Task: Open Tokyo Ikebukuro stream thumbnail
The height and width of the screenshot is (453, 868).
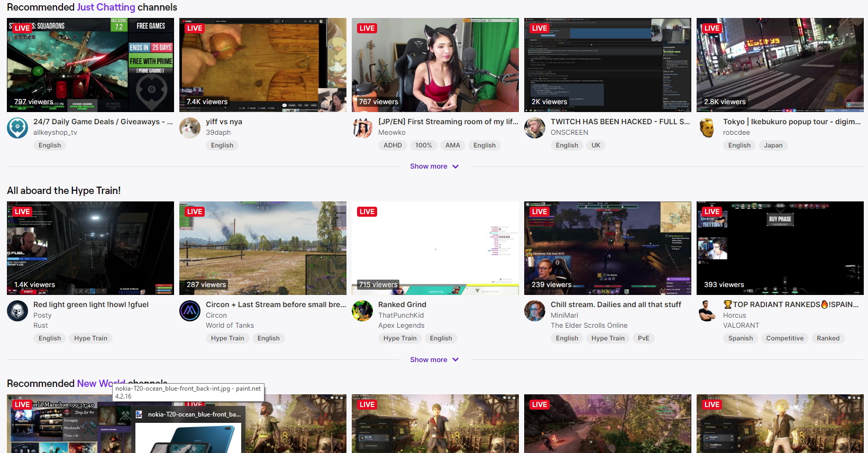Action: tap(780, 65)
